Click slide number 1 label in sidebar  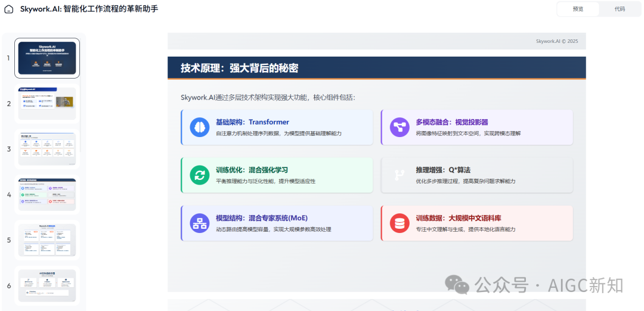click(x=8, y=58)
